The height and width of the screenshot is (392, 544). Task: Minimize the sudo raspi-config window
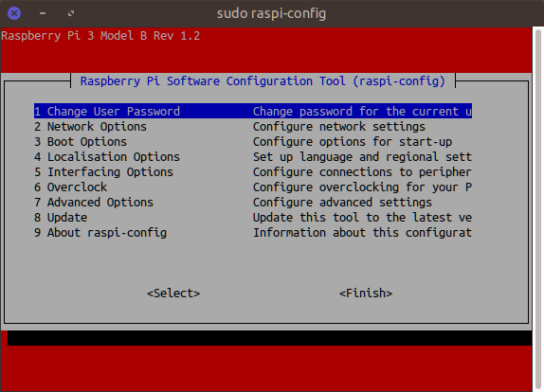pyautogui.click(x=43, y=13)
